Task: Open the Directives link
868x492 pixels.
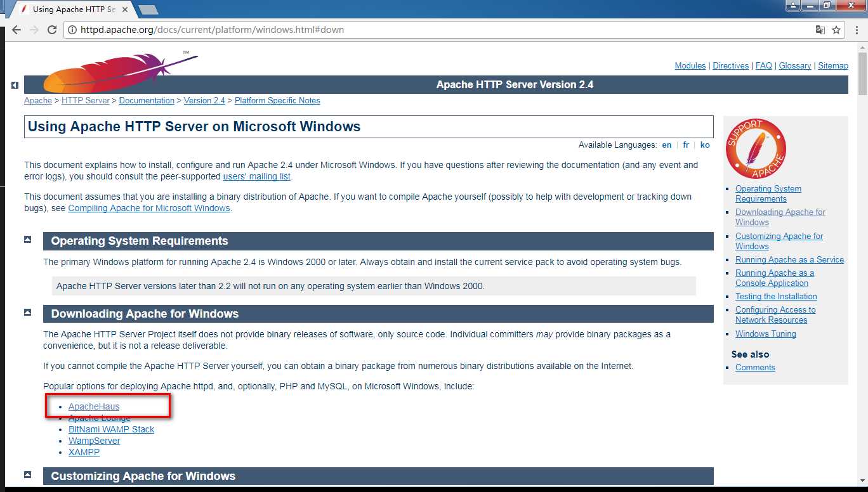Action: (x=731, y=66)
